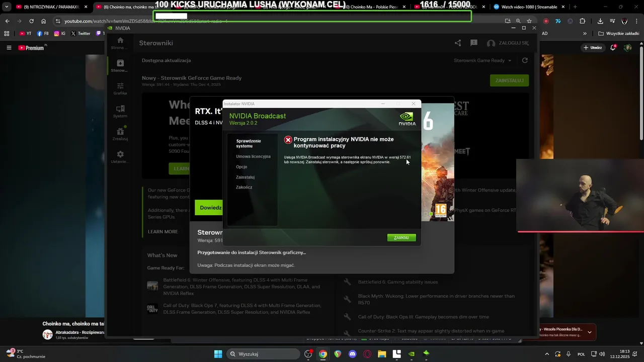Open the volume control in system tray

click(x=602, y=354)
